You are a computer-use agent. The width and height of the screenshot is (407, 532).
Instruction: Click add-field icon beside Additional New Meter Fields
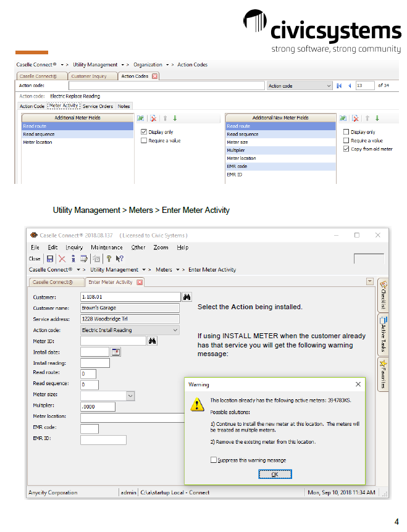[x=343, y=118]
